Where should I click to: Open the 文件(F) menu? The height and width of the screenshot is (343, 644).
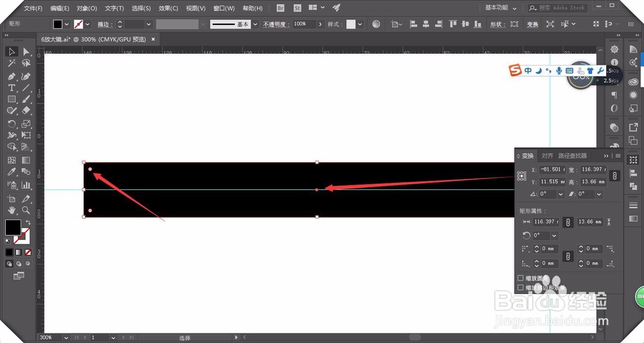33,8
